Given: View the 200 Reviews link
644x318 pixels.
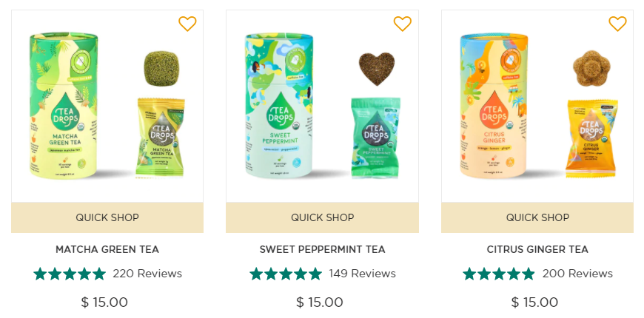Looking at the screenshot, I should point(577,274).
